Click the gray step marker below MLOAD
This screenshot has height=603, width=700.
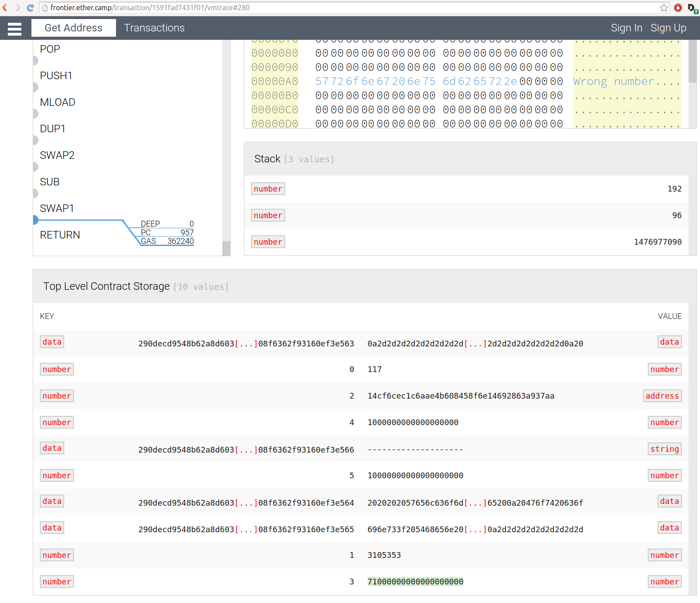click(x=35, y=114)
